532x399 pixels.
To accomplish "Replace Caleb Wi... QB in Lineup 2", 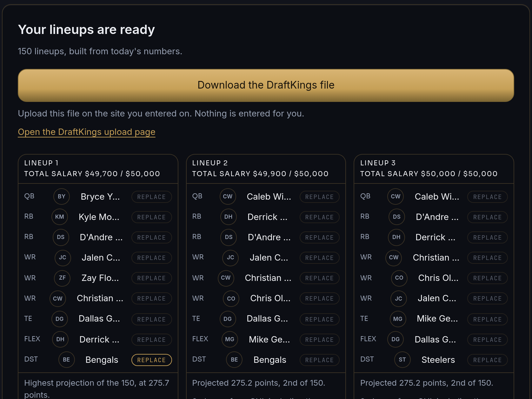I will 319,197.
